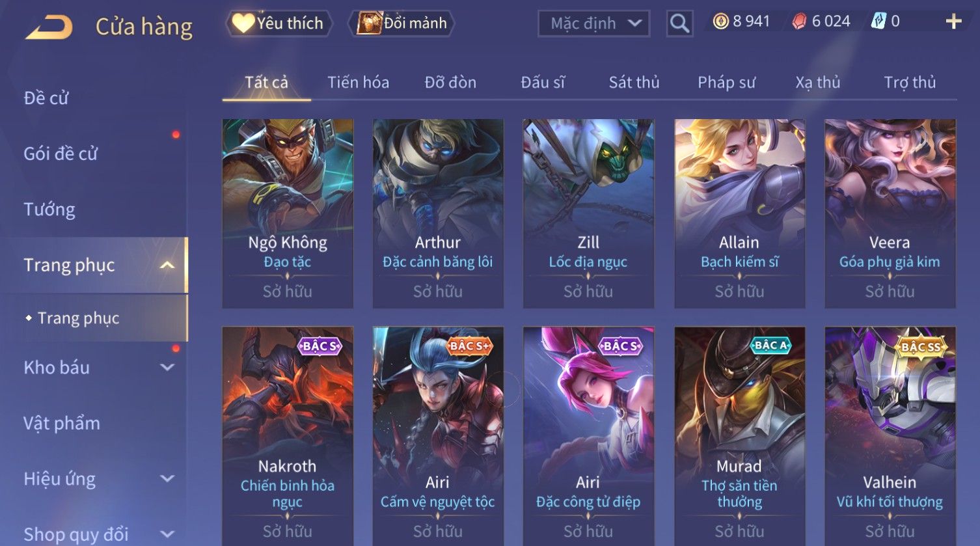Screen dimensions: 980x546
Task: Click the gold coin balance icon
Action: pyautogui.click(x=720, y=21)
